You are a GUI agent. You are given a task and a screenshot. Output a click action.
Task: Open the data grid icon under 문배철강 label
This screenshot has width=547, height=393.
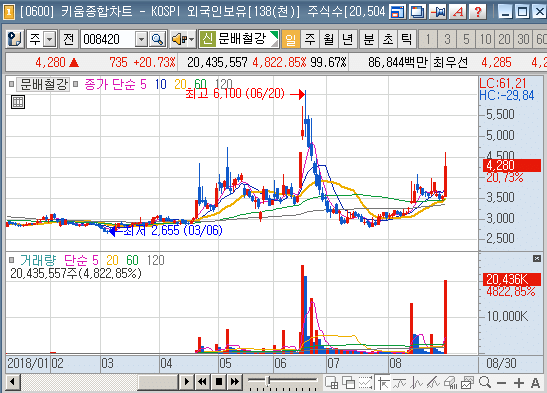(18, 102)
